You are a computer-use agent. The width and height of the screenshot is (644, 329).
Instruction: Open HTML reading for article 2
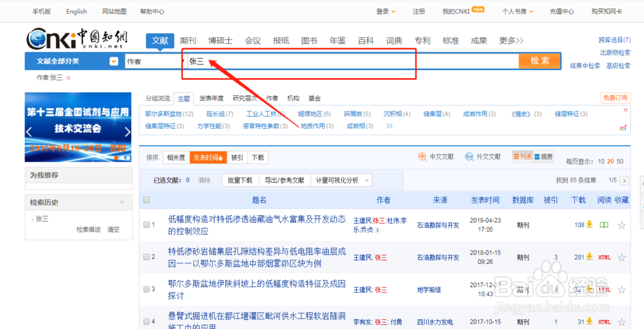pyautogui.click(x=604, y=258)
